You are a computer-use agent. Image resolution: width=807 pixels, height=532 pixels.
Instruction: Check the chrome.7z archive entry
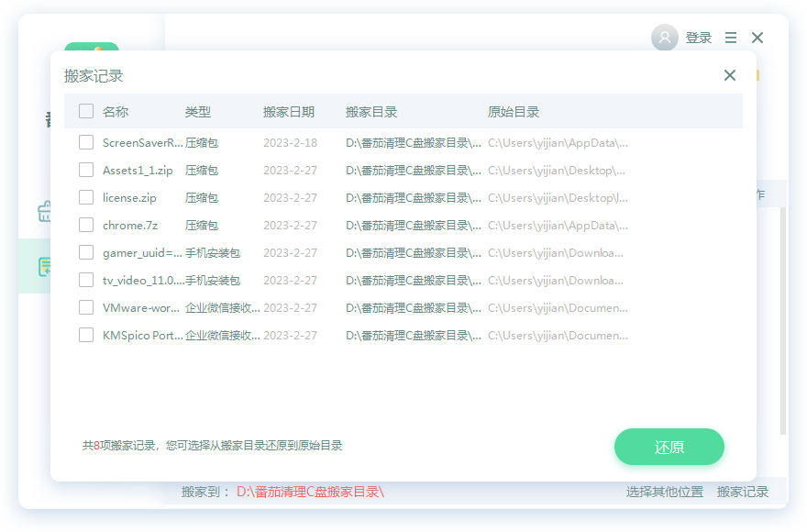pyautogui.click(x=87, y=225)
